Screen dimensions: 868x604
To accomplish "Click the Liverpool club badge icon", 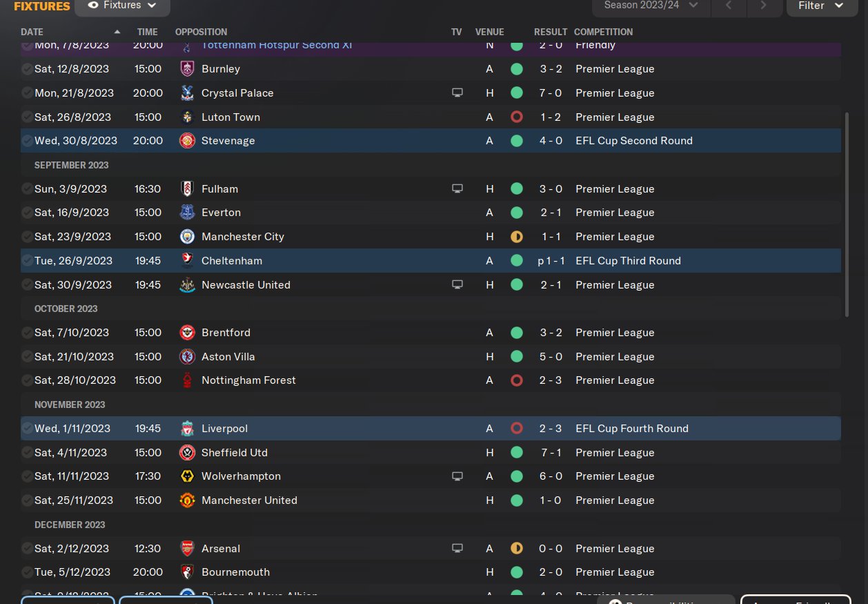I will [x=187, y=429].
